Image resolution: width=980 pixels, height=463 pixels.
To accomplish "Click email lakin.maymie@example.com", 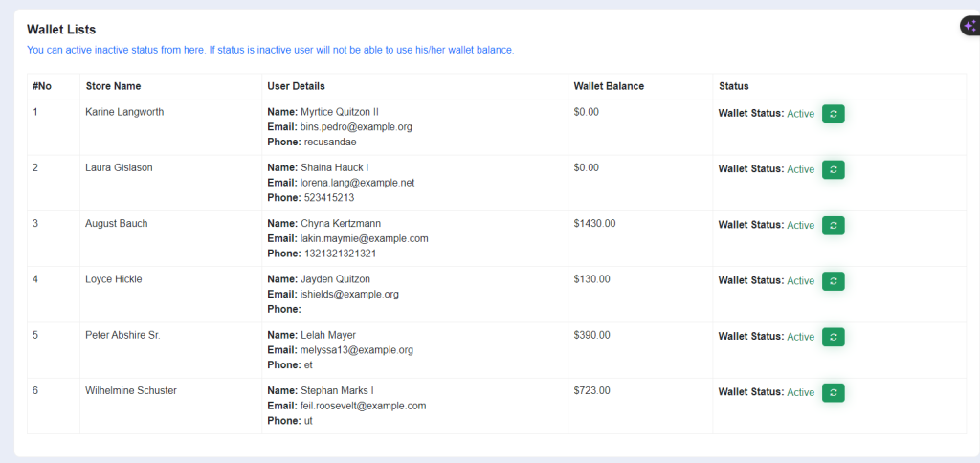I will [x=365, y=238].
